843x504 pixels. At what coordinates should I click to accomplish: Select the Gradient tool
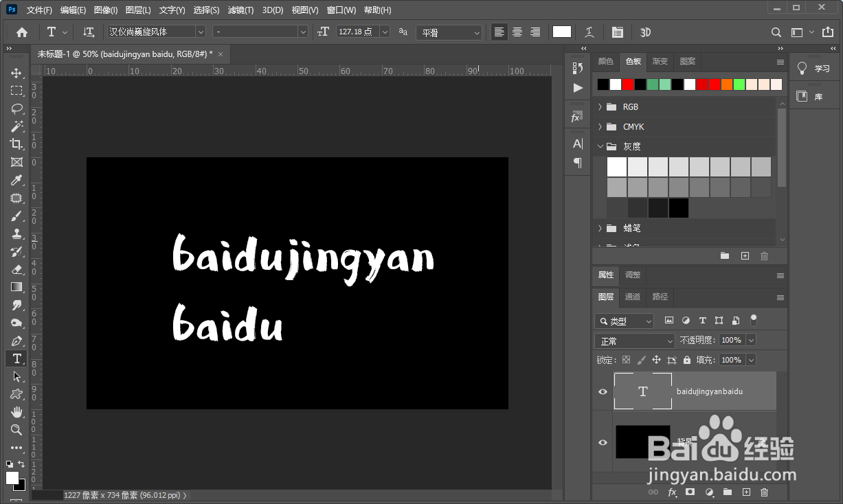(x=16, y=287)
